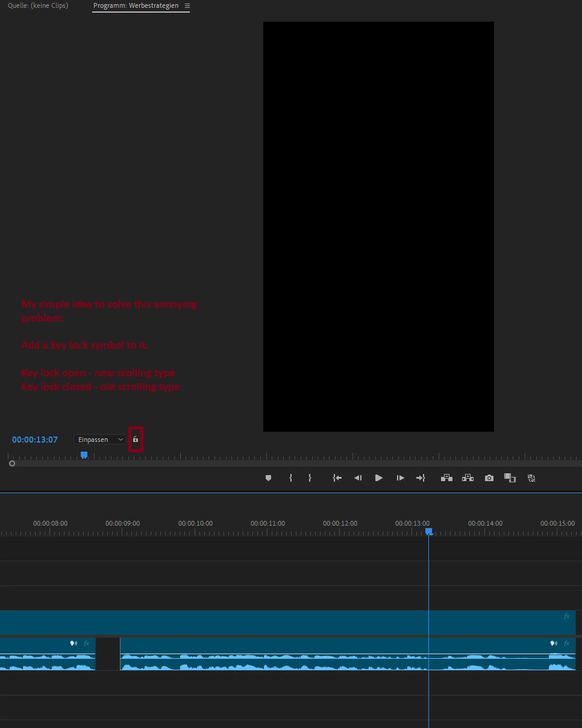Click the blue program monitor playhead marker
The width and height of the screenshot is (582, 728).
click(x=84, y=455)
